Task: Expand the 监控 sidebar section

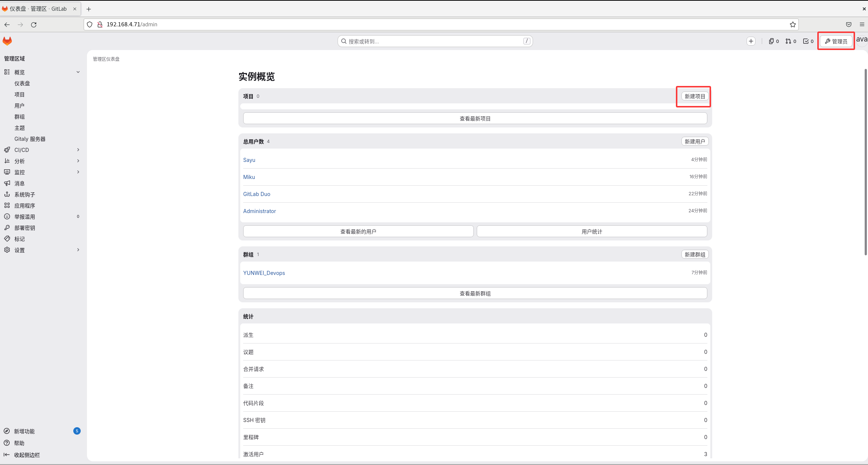Action: (78, 172)
